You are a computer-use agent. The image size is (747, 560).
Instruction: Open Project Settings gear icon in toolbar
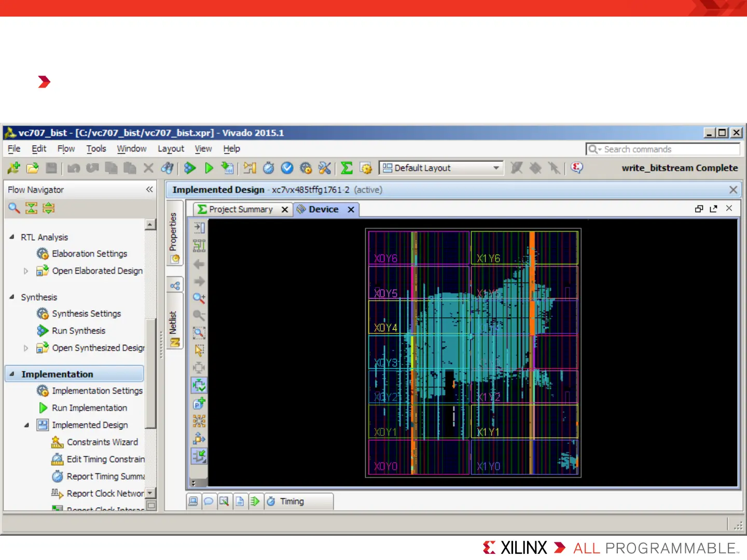pyautogui.click(x=306, y=167)
